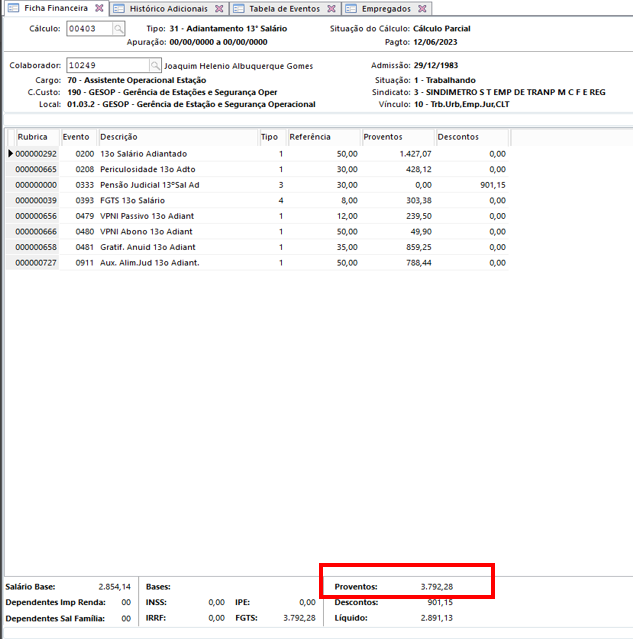Switch to the Ficha Financeira tab
Screen dimensions: 633x639
pos(56,8)
